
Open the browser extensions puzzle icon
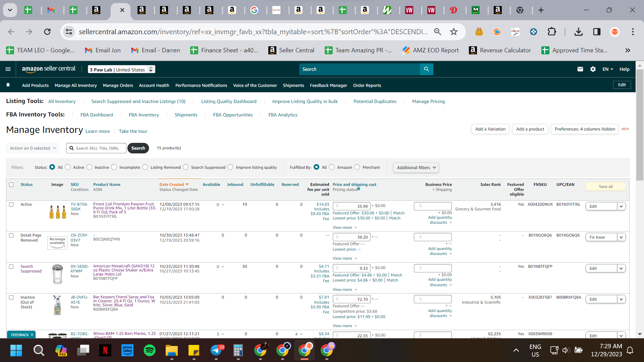click(x=551, y=32)
